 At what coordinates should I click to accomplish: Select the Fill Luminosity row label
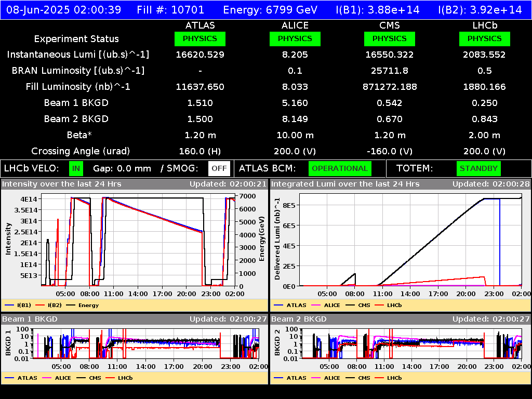[x=78, y=87]
